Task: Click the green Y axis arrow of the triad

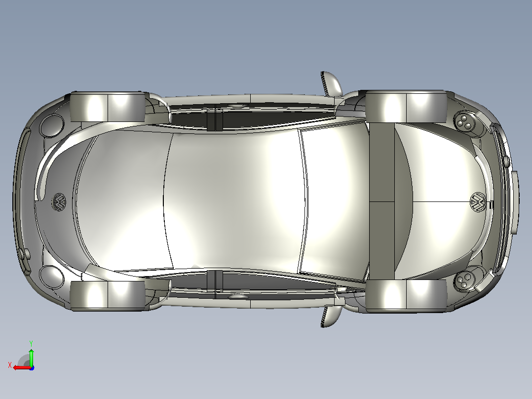Action: (31, 357)
